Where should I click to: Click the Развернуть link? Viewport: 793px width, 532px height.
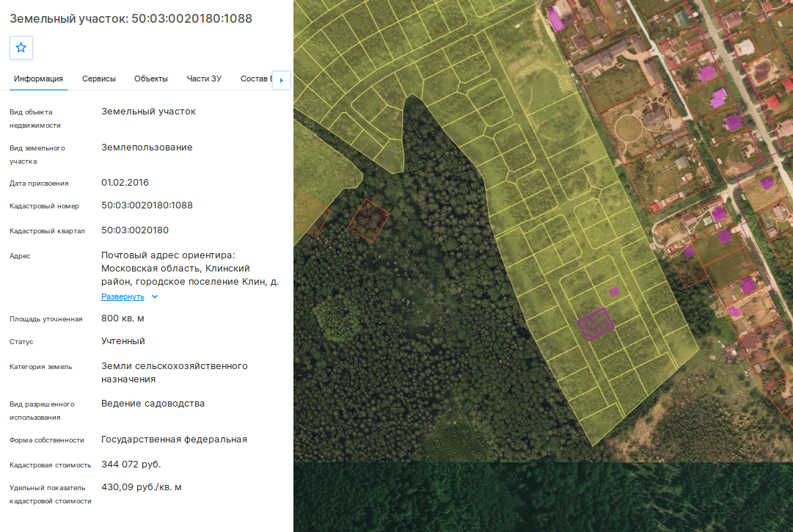tap(123, 297)
